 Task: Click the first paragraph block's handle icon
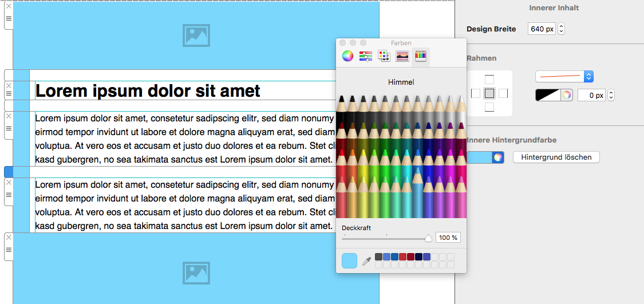point(9,128)
